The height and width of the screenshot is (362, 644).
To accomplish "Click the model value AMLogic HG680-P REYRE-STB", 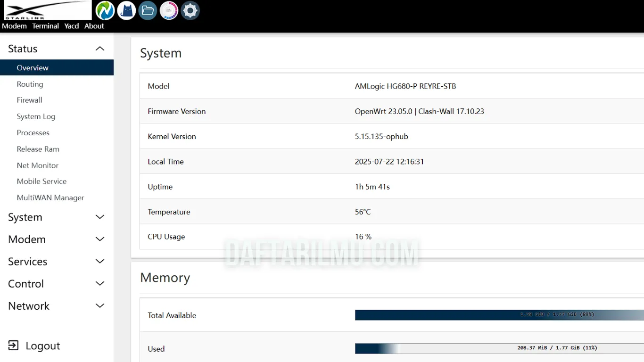I will pyautogui.click(x=405, y=86).
